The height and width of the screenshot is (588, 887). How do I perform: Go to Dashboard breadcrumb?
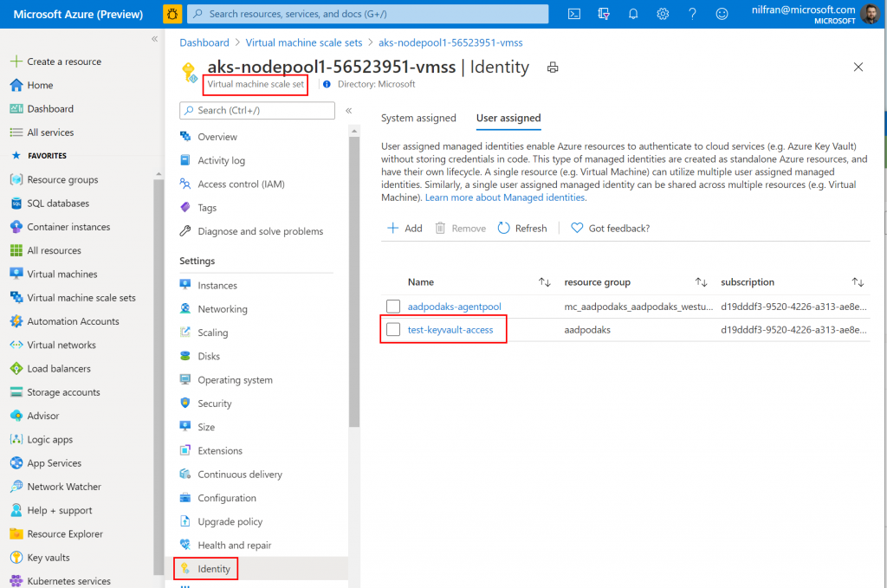[x=204, y=42]
